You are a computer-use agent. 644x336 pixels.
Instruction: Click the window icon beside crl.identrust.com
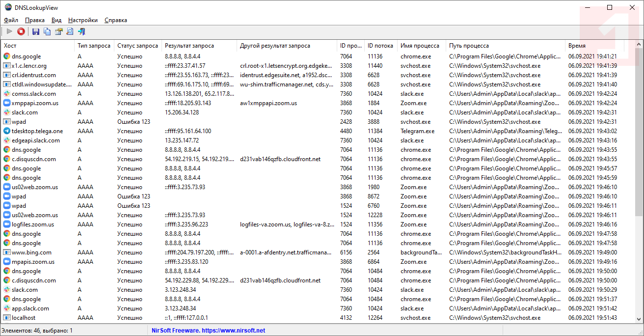click(7, 75)
